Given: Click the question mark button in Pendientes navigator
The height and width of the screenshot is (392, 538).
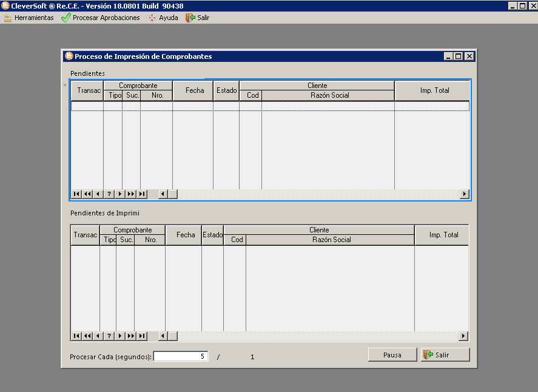Looking at the screenshot, I should tap(109, 194).
